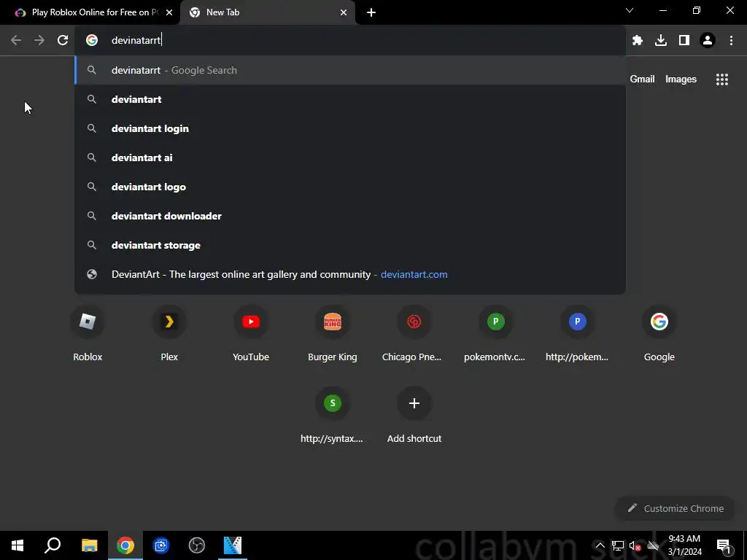Image resolution: width=747 pixels, height=560 pixels.
Task: Open the http://pokem... shortcut
Action: [578, 334]
